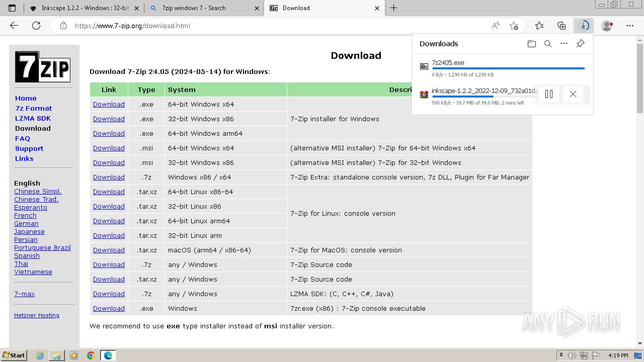Open downloads folder from Downloads panel
The image size is (644, 362).
point(532,44)
